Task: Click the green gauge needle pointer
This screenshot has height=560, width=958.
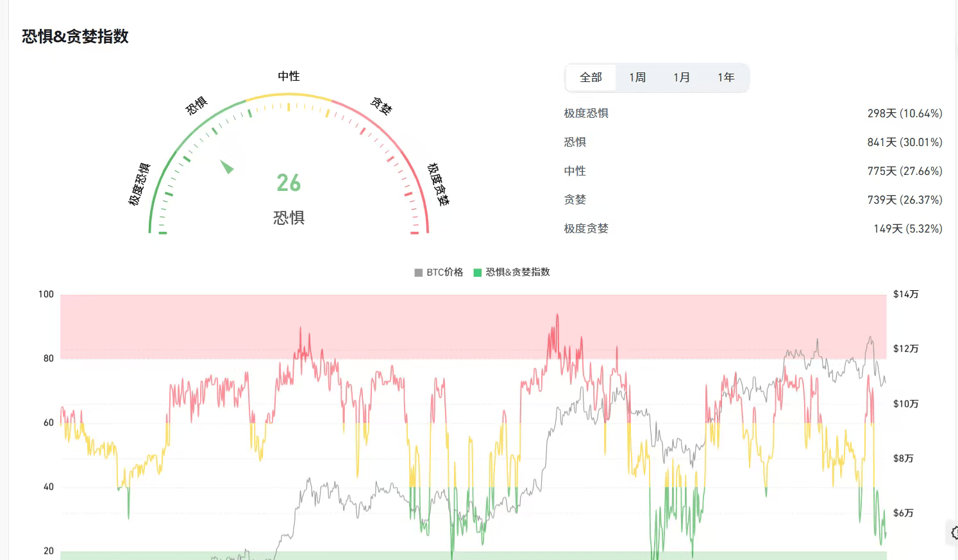Action: [227, 167]
